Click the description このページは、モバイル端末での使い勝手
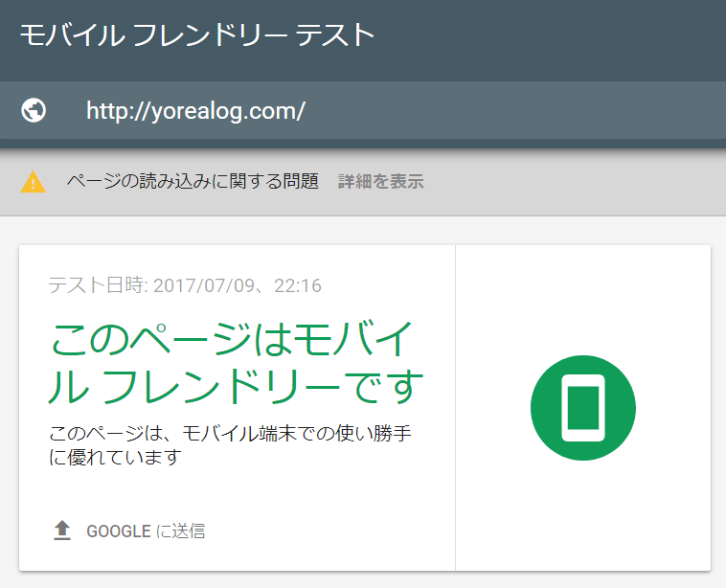The image size is (726, 588). pyautogui.click(x=230, y=433)
